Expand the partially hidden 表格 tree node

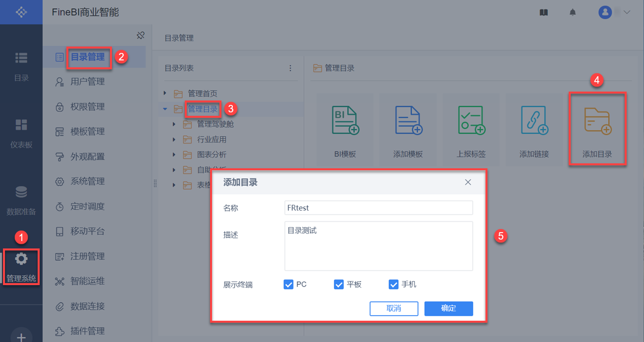tap(174, 185)
